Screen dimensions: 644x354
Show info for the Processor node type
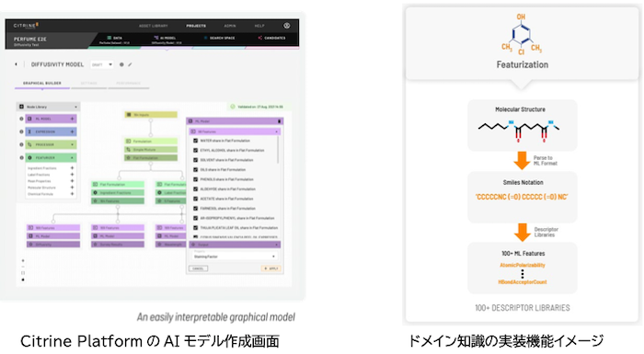21,144
